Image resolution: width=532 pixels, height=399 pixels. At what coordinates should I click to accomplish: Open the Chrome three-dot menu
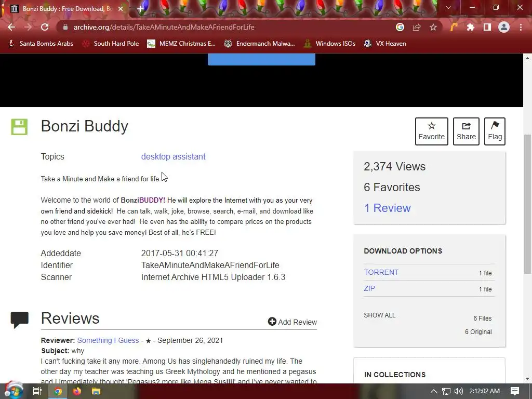coord(521,27)
